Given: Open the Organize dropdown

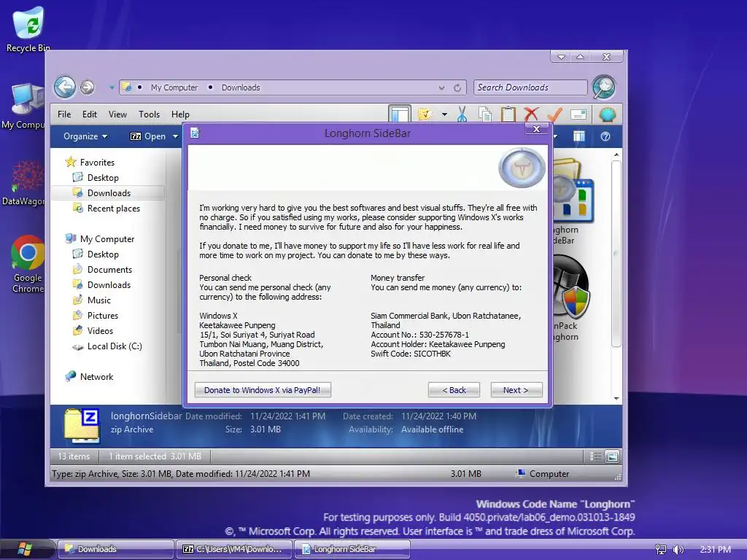Looking at the screenshot, I should coord(85,136).
